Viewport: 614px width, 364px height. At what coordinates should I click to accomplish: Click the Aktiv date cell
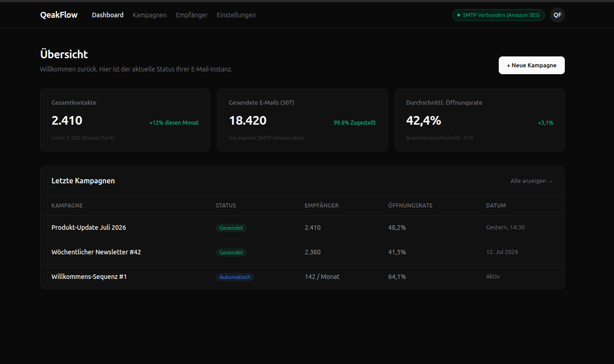click(x=493, y=277)
